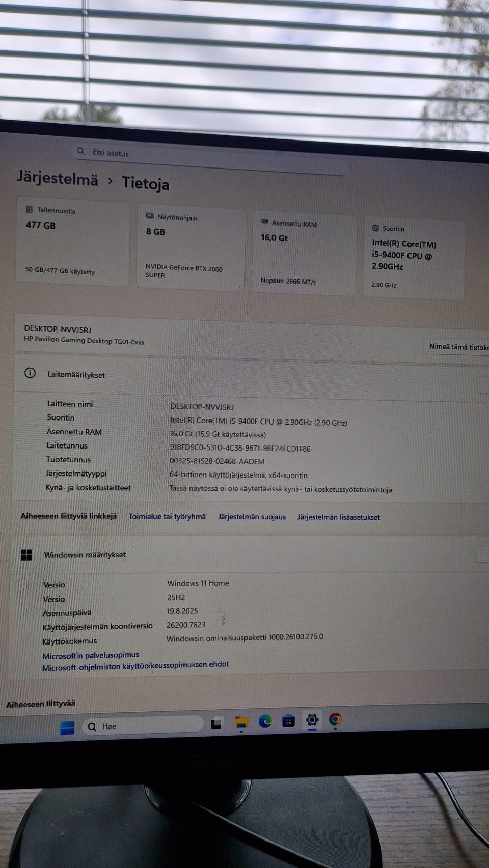The width and height of the screenshot is (489, 868).
Task: Select the Tuotetunnus value 00325-81528-02468-AAOEM
Action: [x=217, y=461]
